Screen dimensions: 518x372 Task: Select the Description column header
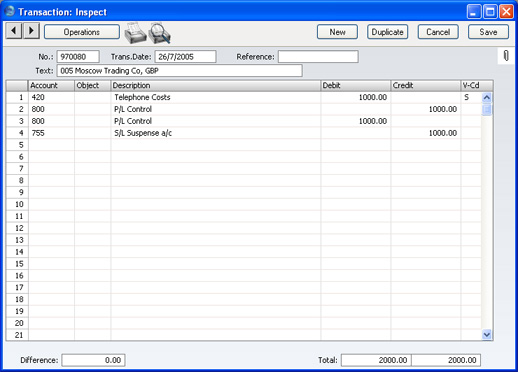click(x=215, y=86)
